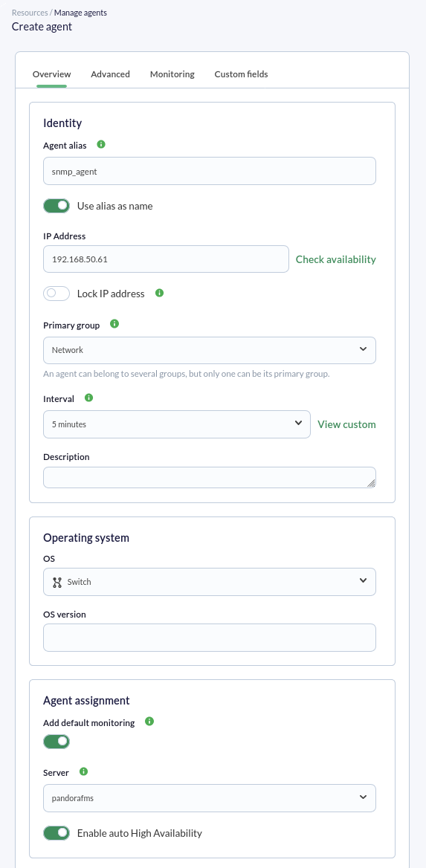
Task: Click the IP Address input field
Action: tap(167, 259)
